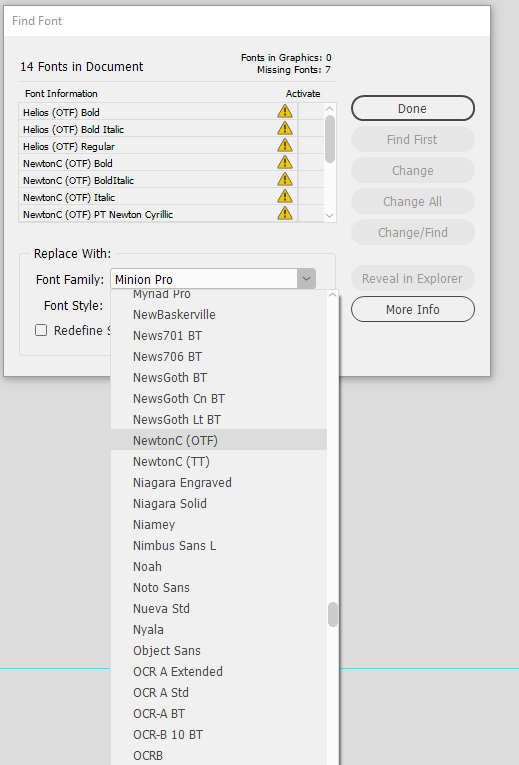Click the warning icon for NewtonC PT Newton Cyrillic

click(x=285, y=214)
